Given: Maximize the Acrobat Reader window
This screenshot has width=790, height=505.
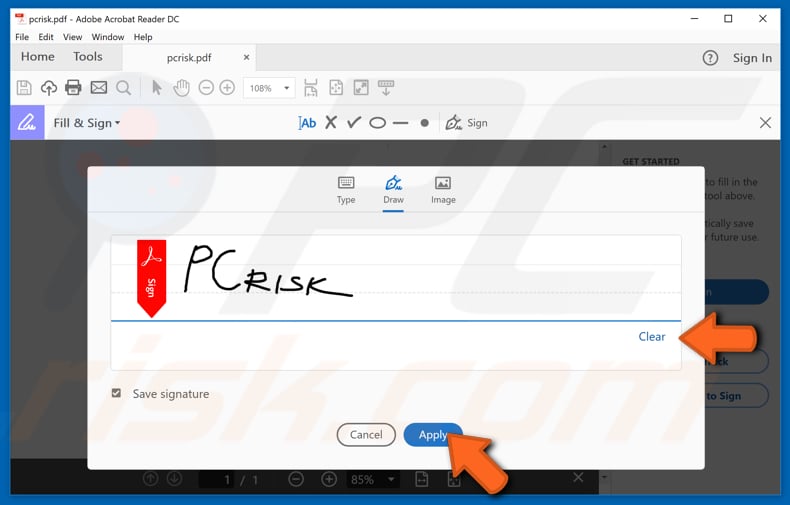Looking at the screenshot, I should 728,19.
